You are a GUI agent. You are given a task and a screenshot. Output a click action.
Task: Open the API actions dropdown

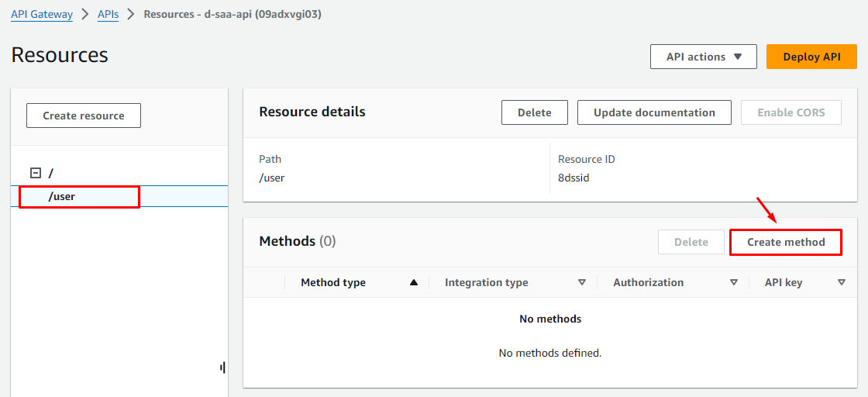pyautogui.click(x=704, y=57)
